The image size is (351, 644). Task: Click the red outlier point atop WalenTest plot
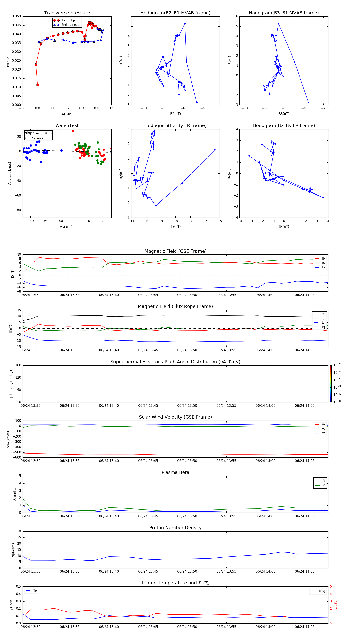pos(73,131)
